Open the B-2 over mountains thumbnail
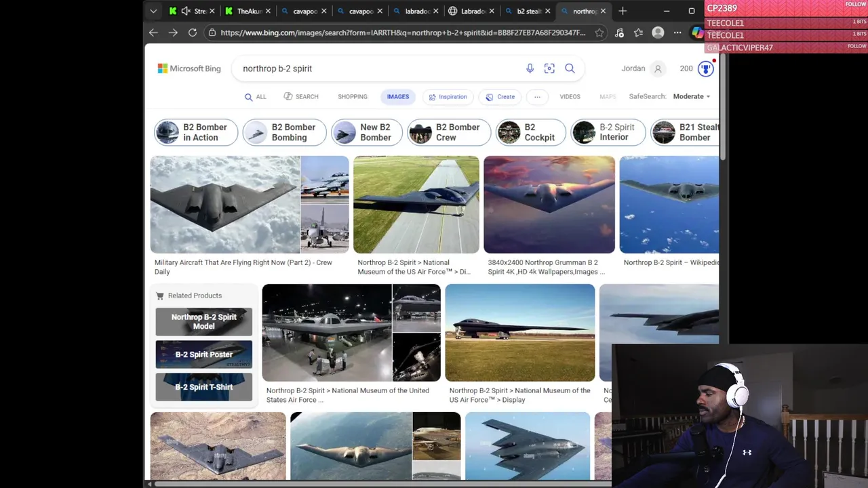This screenshot has height=488, width=868. [351, 446]
